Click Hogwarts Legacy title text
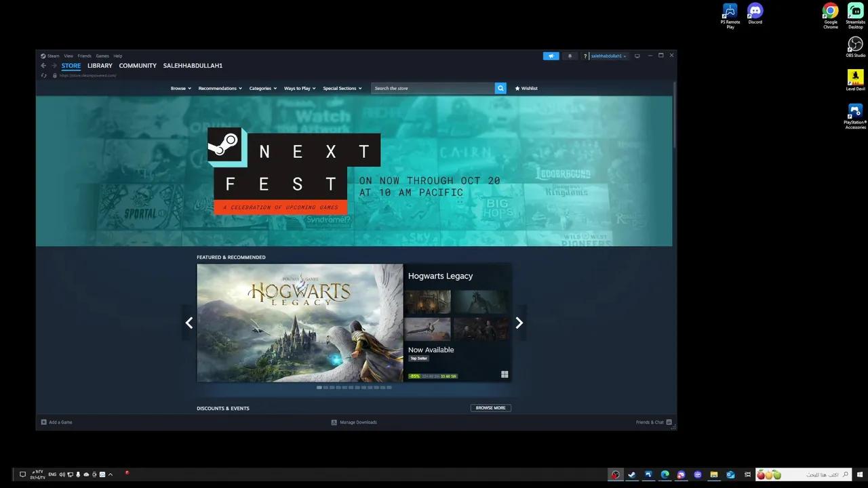Viewport: 868px width, 488px height. 440,276
